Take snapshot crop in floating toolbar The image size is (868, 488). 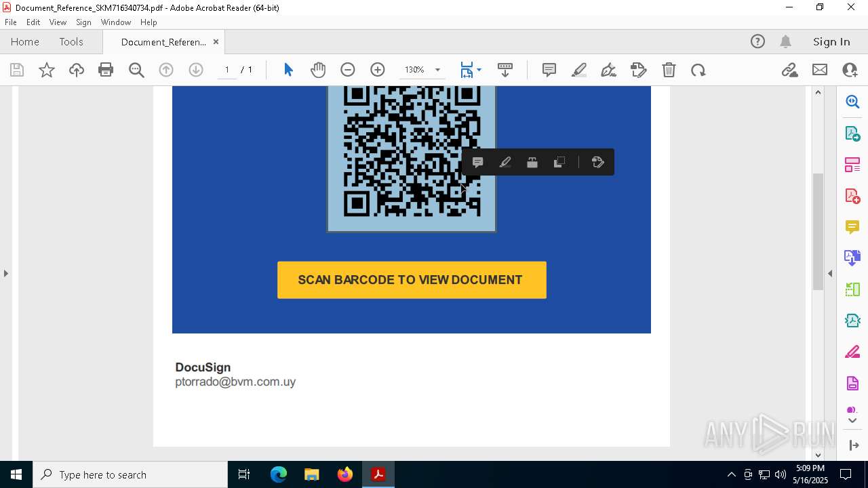[x=559, y=162]
